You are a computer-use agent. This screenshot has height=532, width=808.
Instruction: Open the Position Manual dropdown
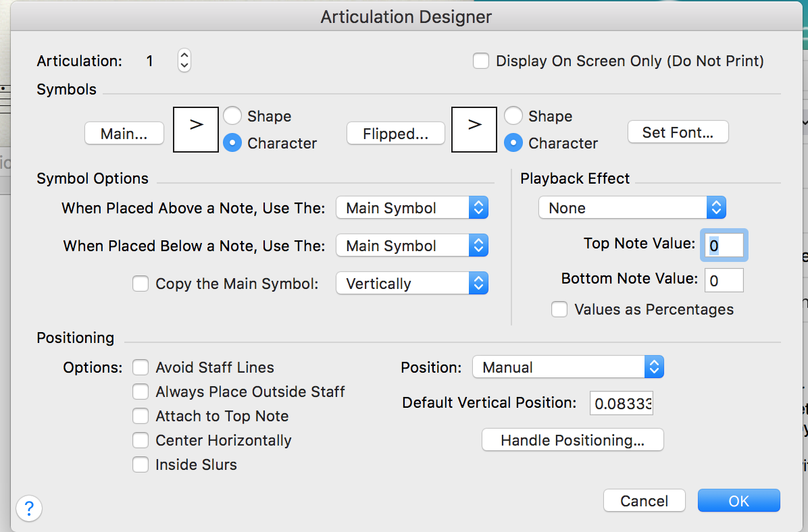[x=567, y=367]
